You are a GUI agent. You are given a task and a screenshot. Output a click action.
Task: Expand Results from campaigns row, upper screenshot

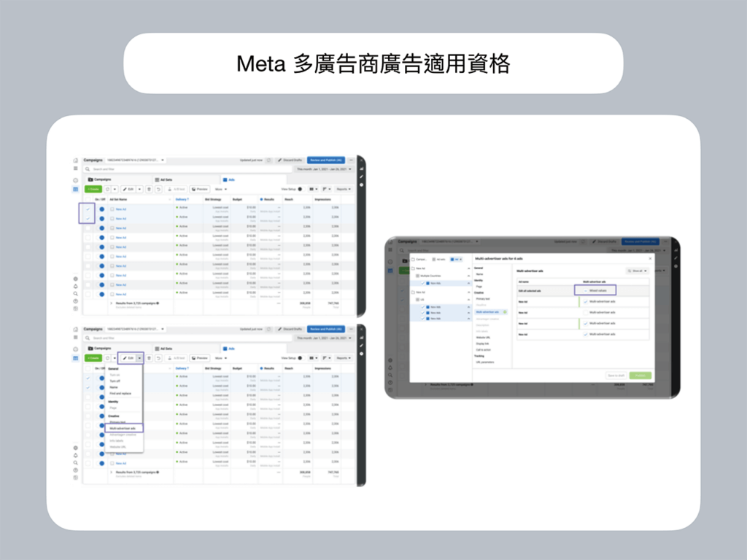click(112, 303)
